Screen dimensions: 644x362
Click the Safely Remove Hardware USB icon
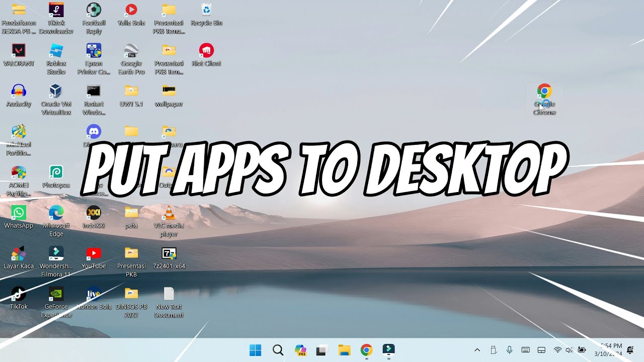pyautogui.click(x=494, y=350)
